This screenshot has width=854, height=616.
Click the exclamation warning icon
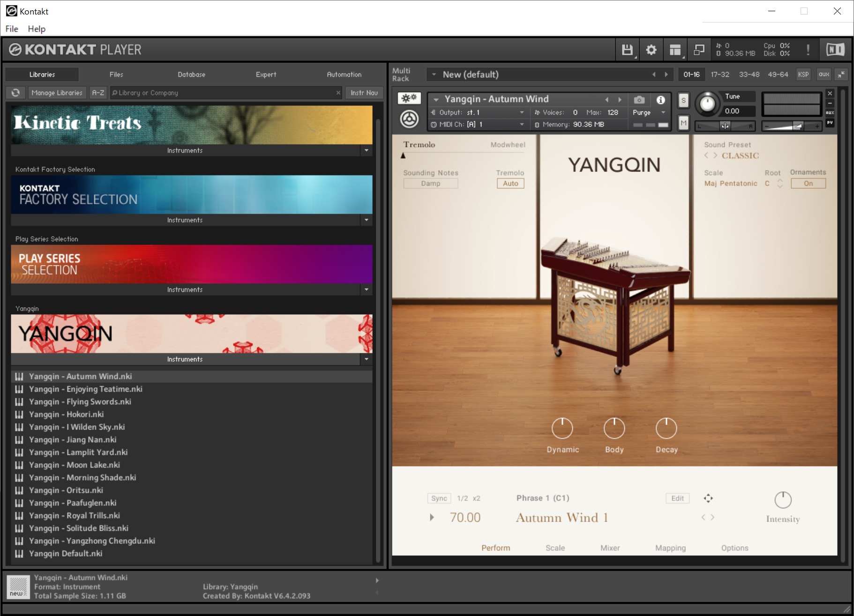808,50
